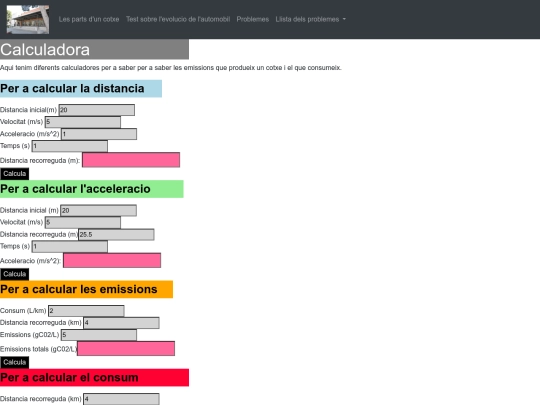The height and width of the screenshot is (405, 540).
Task: Go to the Problemes page
Action: (x=252, y=19)
